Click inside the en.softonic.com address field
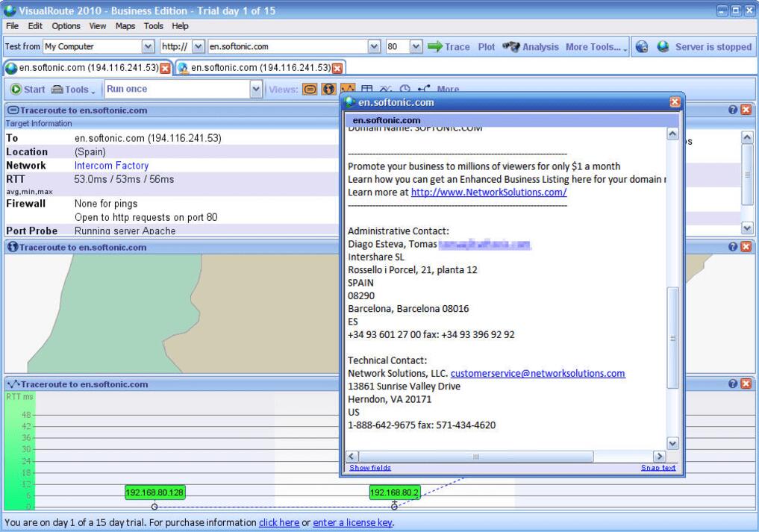Viewport: 759px width, 532px height. click(288, 46)
